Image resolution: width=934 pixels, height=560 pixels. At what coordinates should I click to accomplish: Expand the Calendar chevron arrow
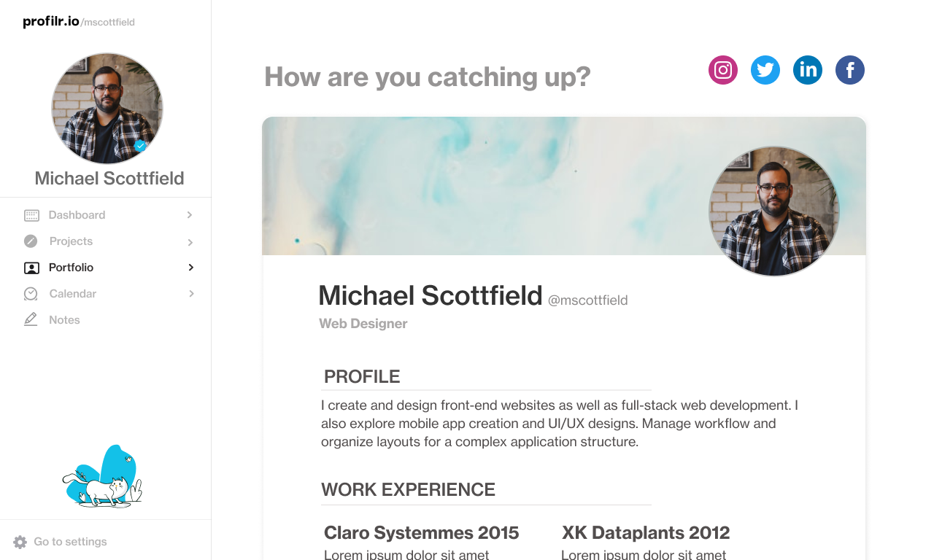[191, 294]
